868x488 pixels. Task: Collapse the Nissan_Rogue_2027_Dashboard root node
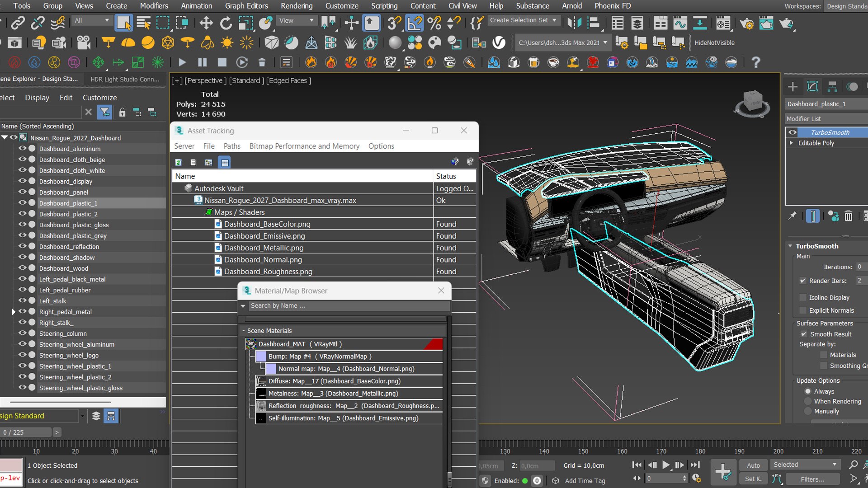point(5,137)
